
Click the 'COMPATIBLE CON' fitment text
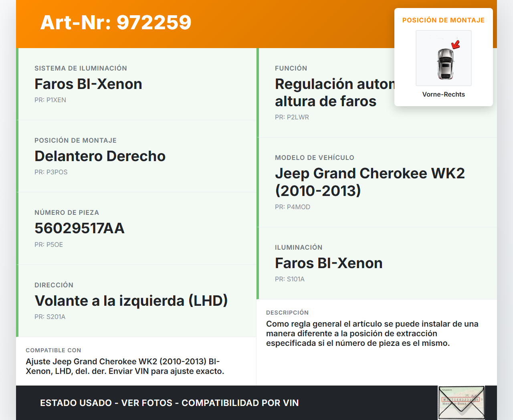(x=125, y=366)
